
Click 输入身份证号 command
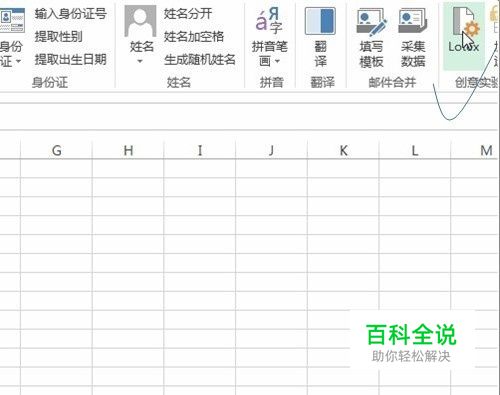71,14
